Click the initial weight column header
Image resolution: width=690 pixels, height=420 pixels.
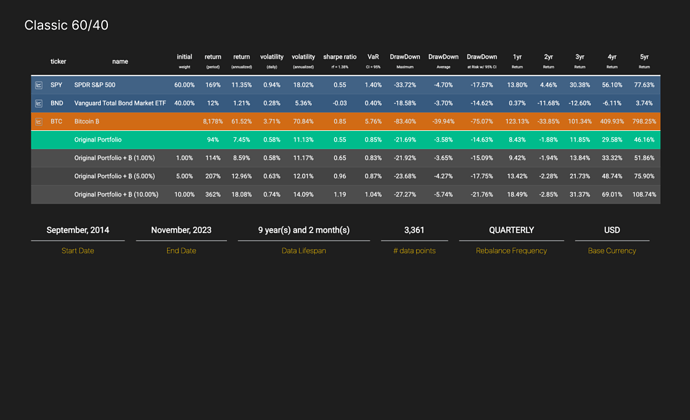[184, 61]
